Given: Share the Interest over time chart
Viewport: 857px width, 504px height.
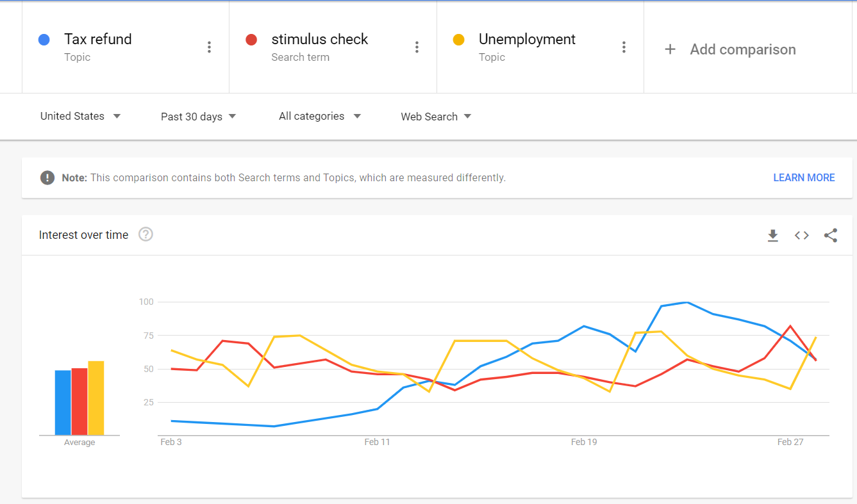Looking at the screenshot, I should pos(831,236).
